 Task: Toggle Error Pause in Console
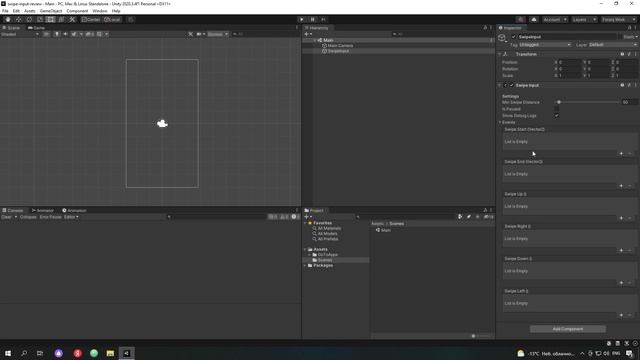pyautogui.click(x=50, y=217)
